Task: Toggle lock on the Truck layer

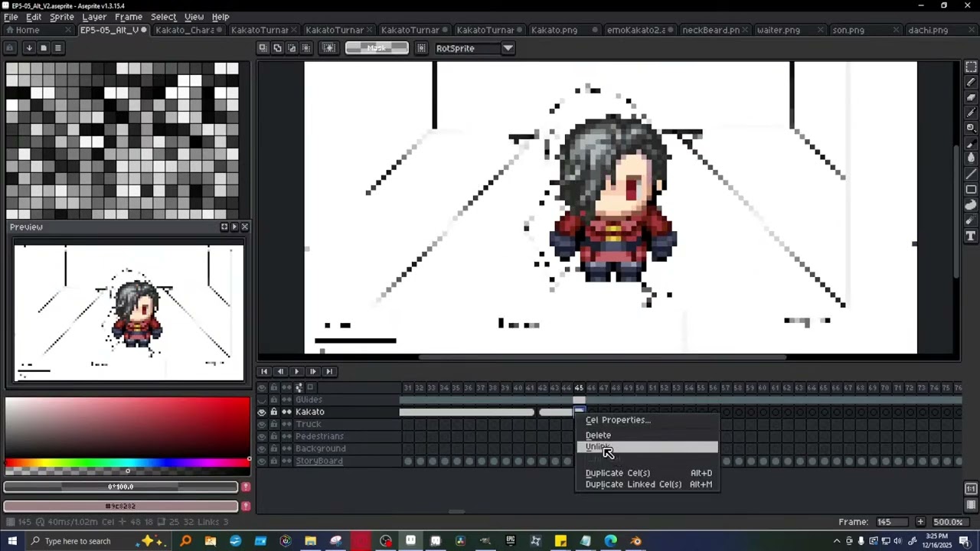Action: [274, 424]
